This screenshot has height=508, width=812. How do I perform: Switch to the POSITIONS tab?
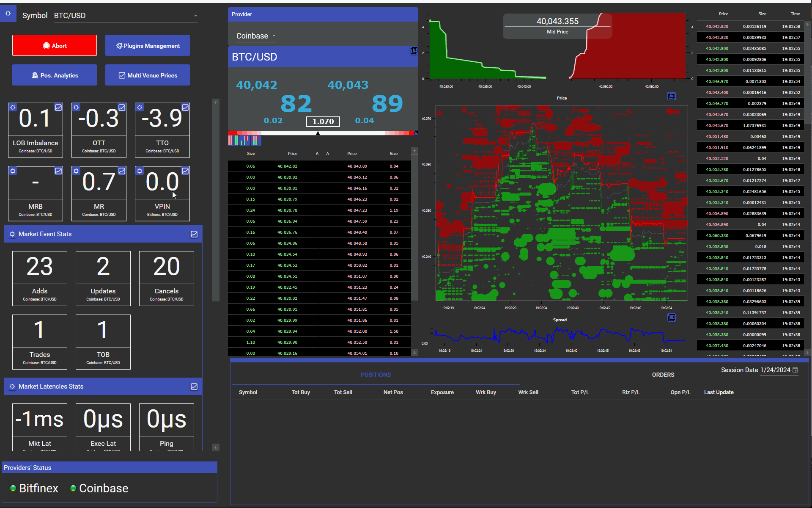[x=376, y=375]
